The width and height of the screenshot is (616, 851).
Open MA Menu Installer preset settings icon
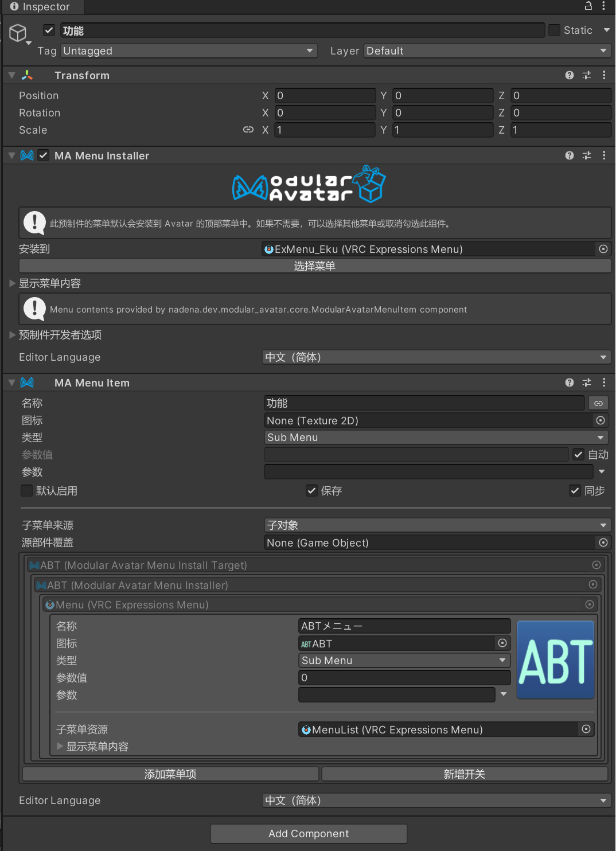click(x=586, y=155)
